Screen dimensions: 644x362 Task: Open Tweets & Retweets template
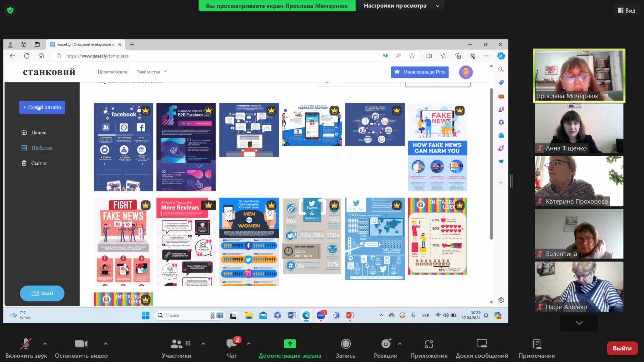[312, 236]
